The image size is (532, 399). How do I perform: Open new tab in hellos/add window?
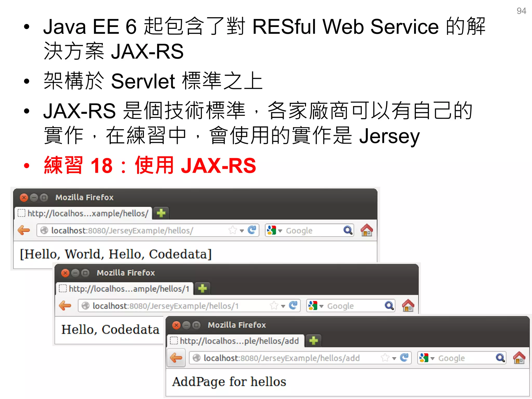click(314, 341)
